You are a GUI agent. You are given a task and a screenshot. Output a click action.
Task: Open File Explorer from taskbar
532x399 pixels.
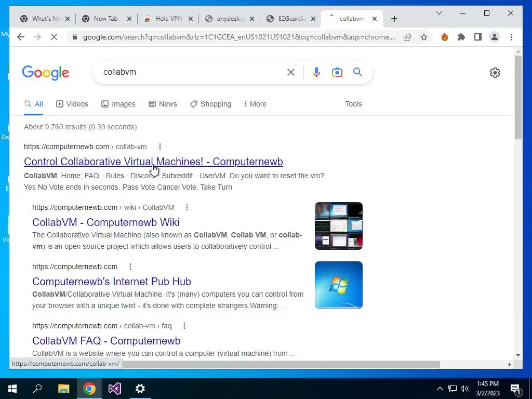(x=63, y=389)
